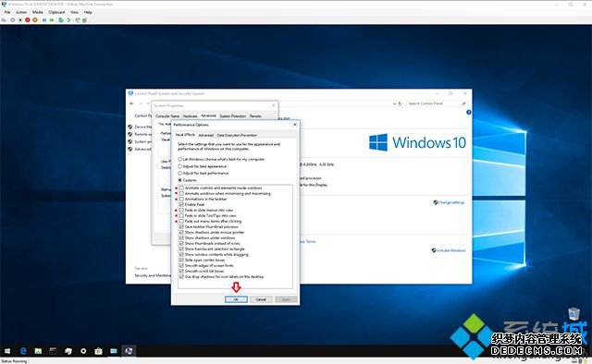Uncheck 'Show shadows under mouse pointer'

(181, 232)
